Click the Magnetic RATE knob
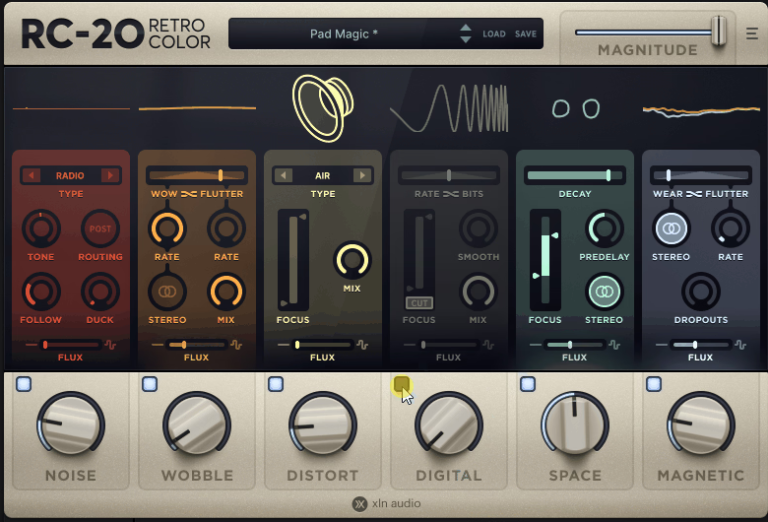Image resolution: width=768 pixels, height=522 pixels. (x=730, y=229)
